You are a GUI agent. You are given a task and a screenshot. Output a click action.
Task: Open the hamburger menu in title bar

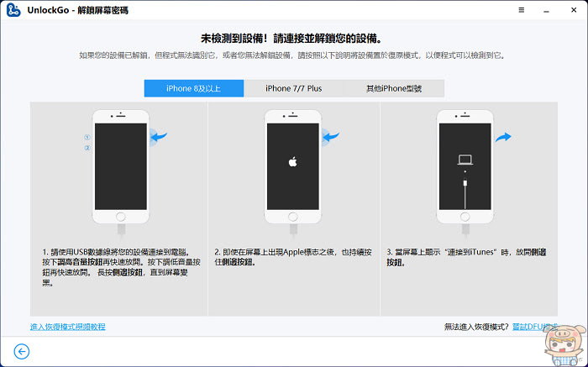[522, 10]
